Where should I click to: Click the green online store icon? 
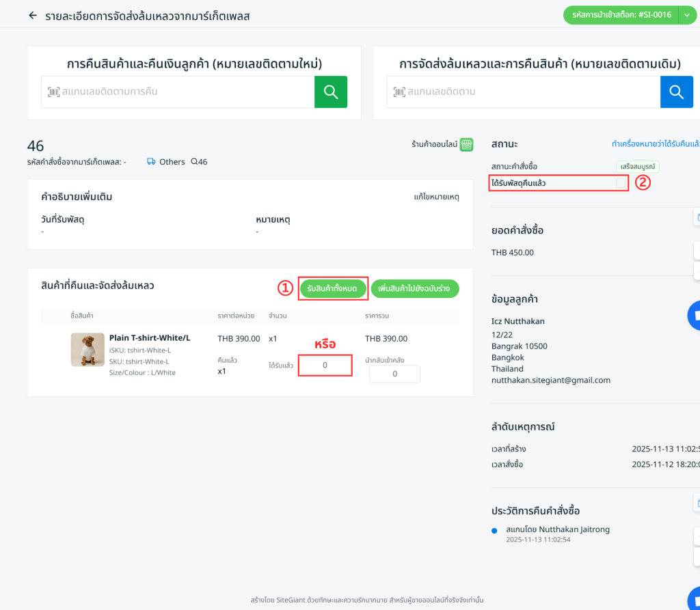tap(466, 145)
